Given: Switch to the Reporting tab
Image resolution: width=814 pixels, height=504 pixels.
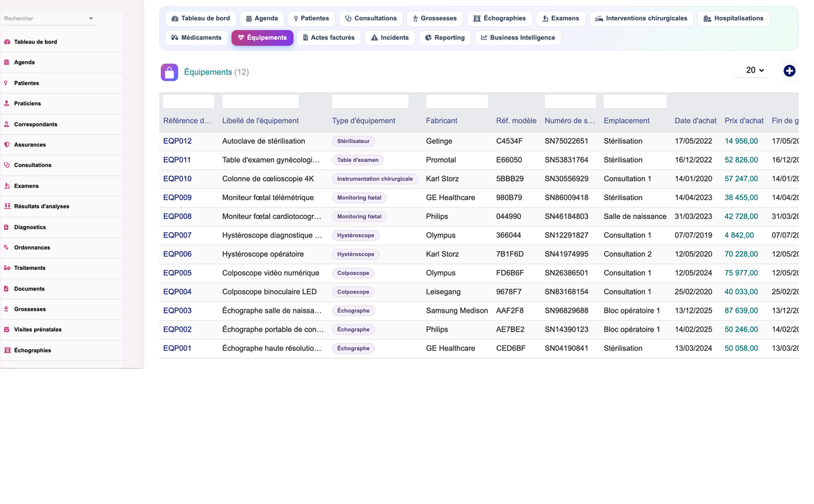Looking at the screenshot, I should click(445, 37).
